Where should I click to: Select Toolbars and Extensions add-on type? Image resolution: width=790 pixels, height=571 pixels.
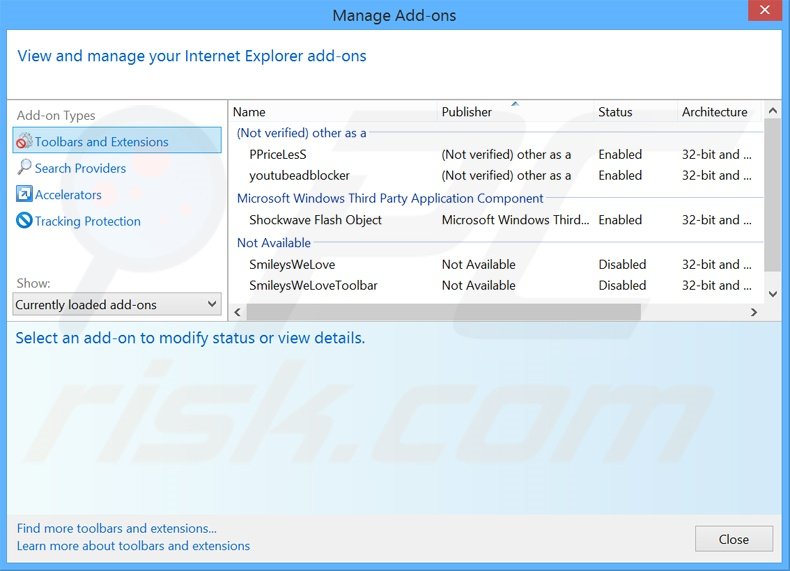117,141
